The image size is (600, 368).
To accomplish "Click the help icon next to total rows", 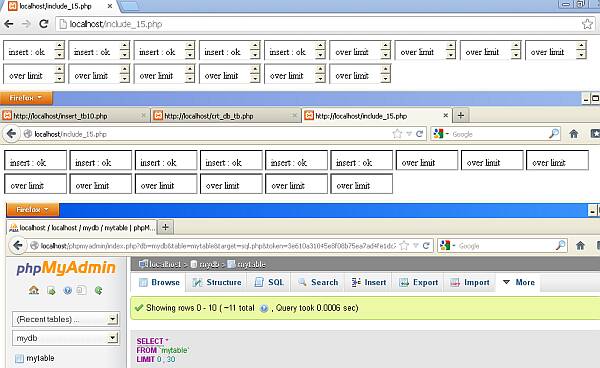I will click(x=264, y=308).
